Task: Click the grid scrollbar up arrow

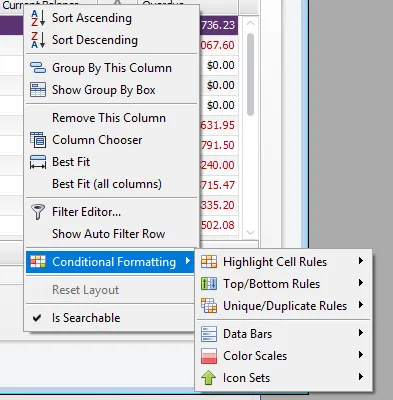Action: pyautogui.click(x=250, y=24)
